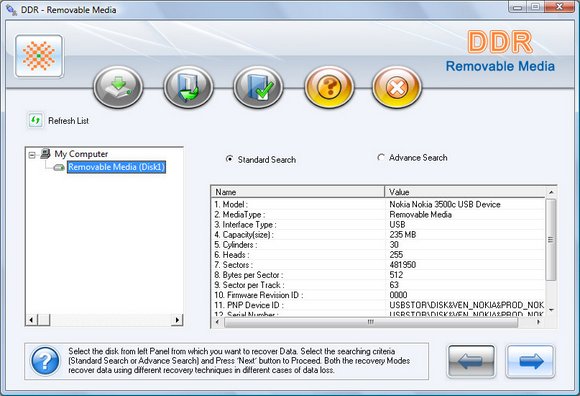Click the drive download toolbar button
This screenshot has height=396, width=580.
[118, 87]
